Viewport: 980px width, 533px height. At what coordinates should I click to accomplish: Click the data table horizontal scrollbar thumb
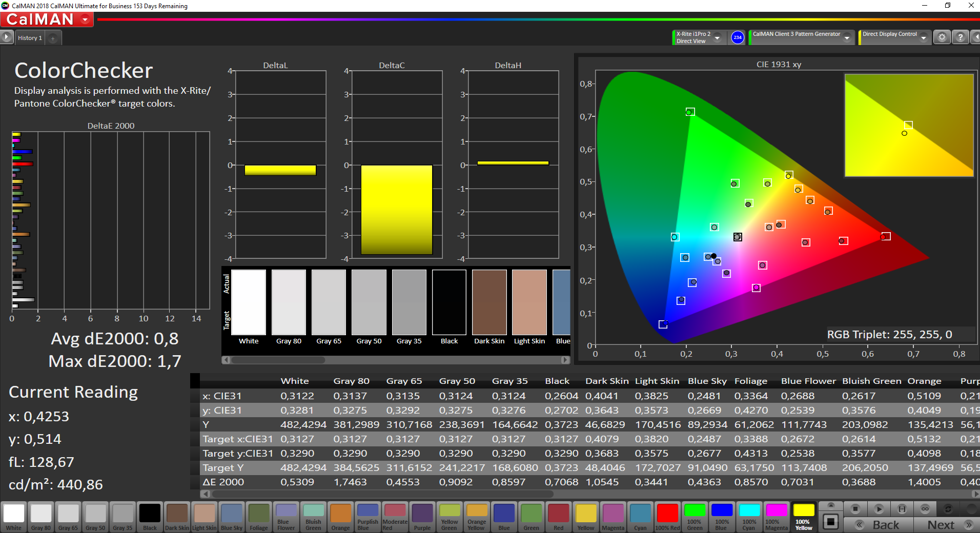382,494
